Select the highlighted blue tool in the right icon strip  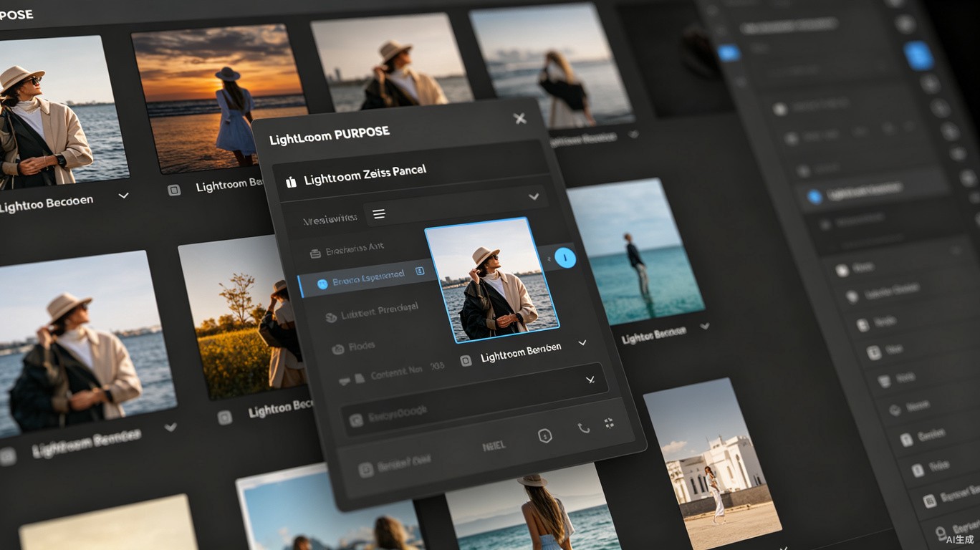(918, 56)
